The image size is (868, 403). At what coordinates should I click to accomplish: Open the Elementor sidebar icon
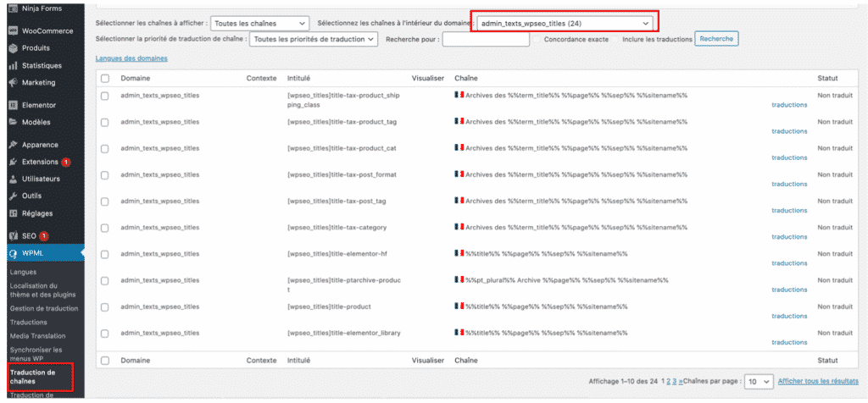13,105
